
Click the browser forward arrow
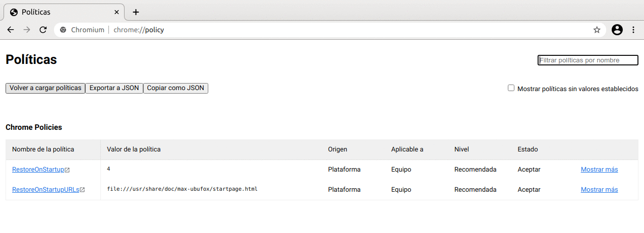(x=27, y=30)
